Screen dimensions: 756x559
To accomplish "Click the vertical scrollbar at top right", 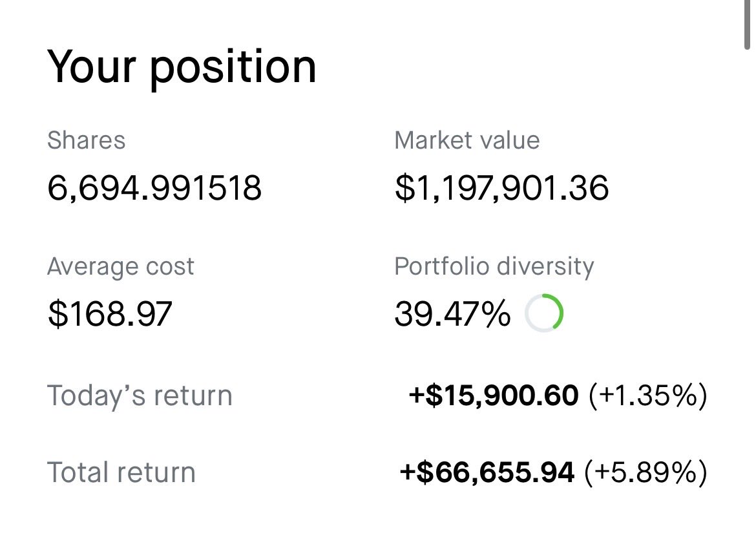I will tap(747, 24).
